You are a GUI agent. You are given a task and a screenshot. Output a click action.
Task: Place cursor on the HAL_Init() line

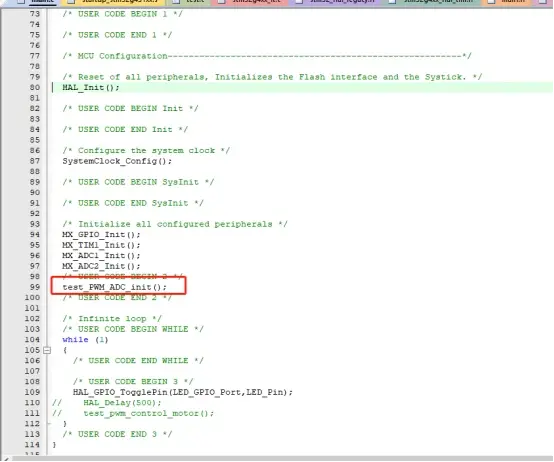point(91,87)
